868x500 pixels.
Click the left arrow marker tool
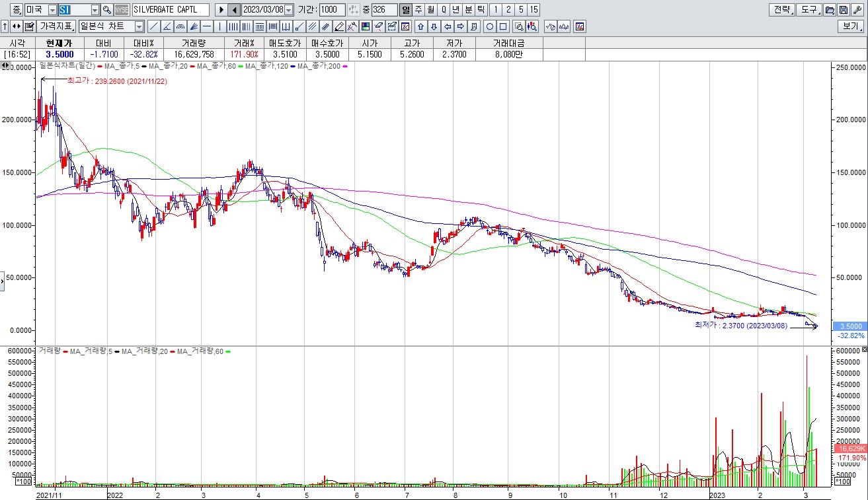pyautogui.click(x=448, y=26)
